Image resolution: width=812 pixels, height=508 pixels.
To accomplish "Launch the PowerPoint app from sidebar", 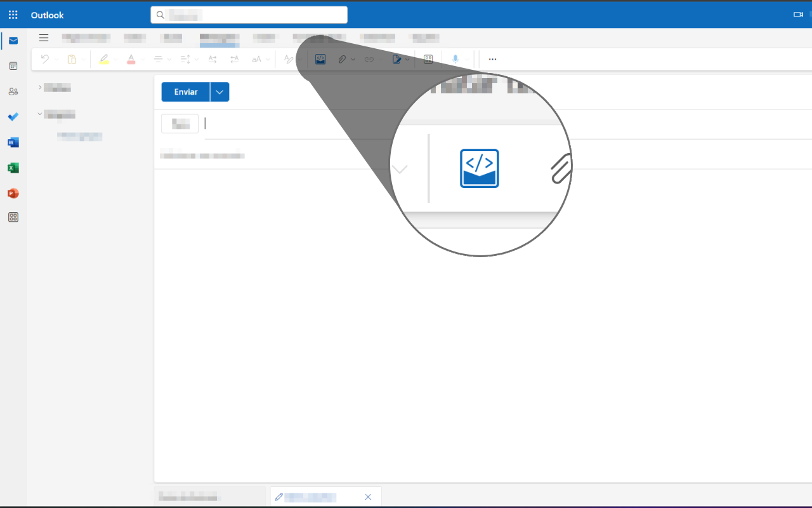I will click(13, 193).
